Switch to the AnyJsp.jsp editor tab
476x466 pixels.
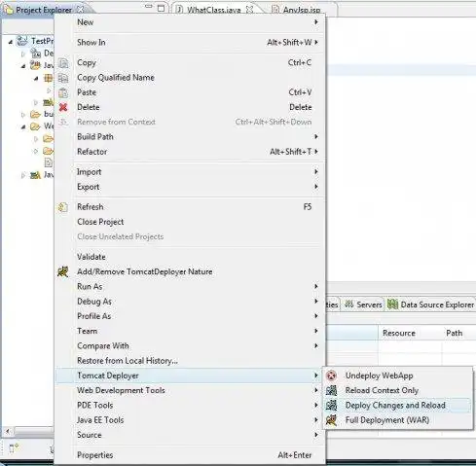click(301, 10)
